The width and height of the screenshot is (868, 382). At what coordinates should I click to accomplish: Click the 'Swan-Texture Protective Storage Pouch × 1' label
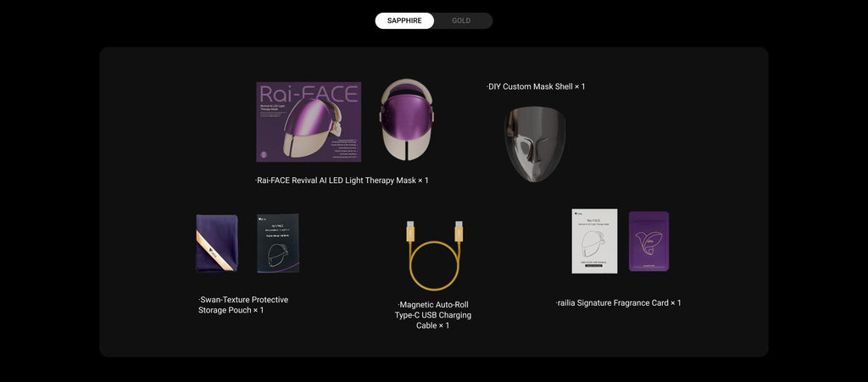243,305
